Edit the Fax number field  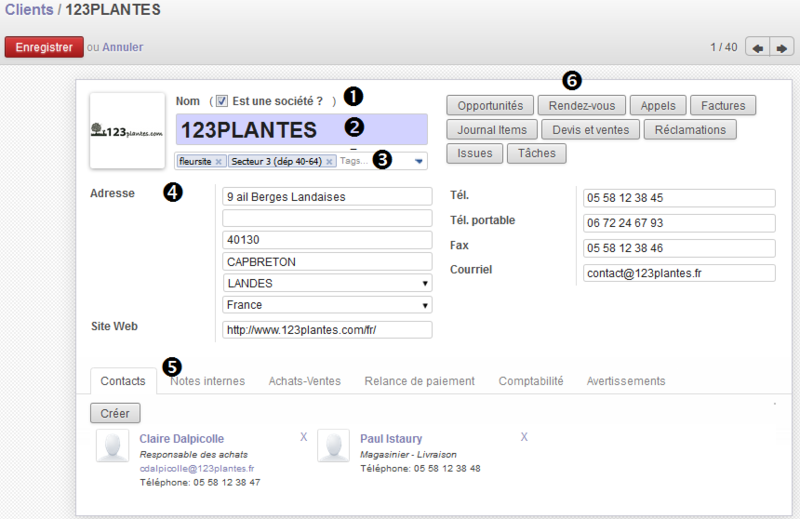pyautogui.click(x=679, y=248)
